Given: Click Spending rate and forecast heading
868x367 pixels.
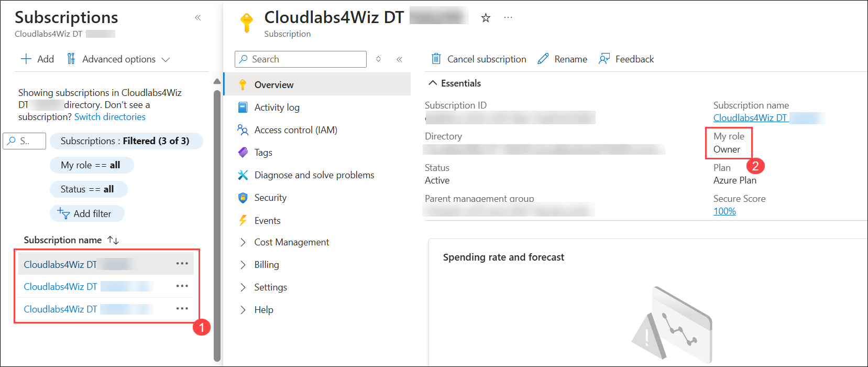Looking at the screenshot, I should 503,257.
